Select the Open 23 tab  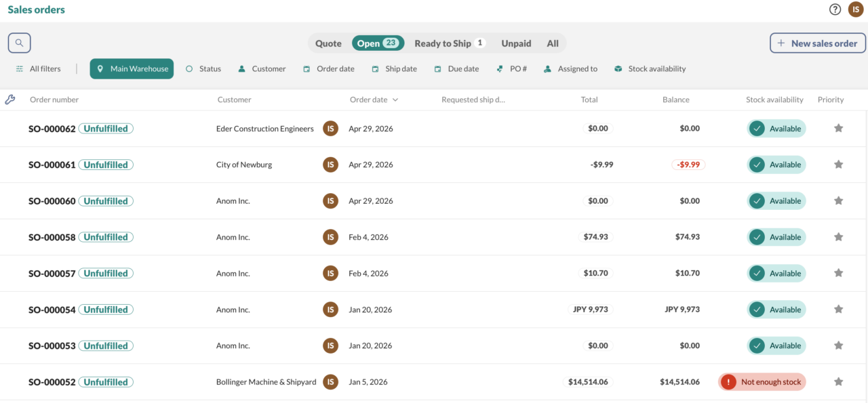coord(378,43)
